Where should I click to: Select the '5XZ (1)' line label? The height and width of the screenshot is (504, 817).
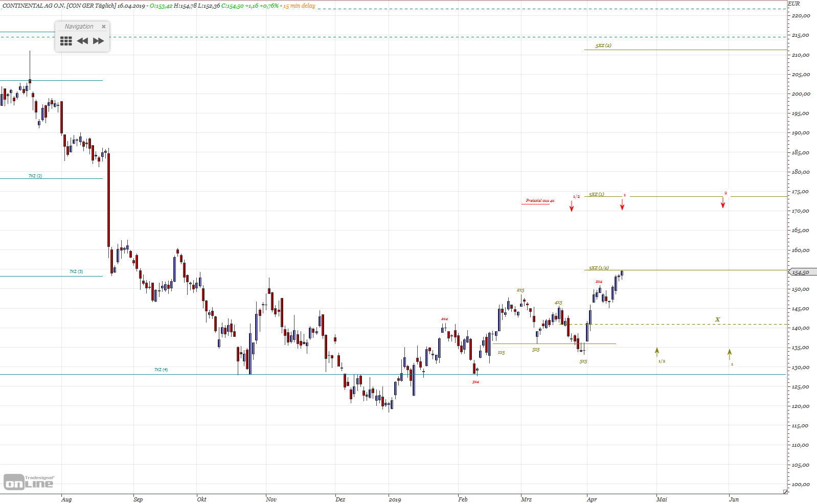[596, 194]
